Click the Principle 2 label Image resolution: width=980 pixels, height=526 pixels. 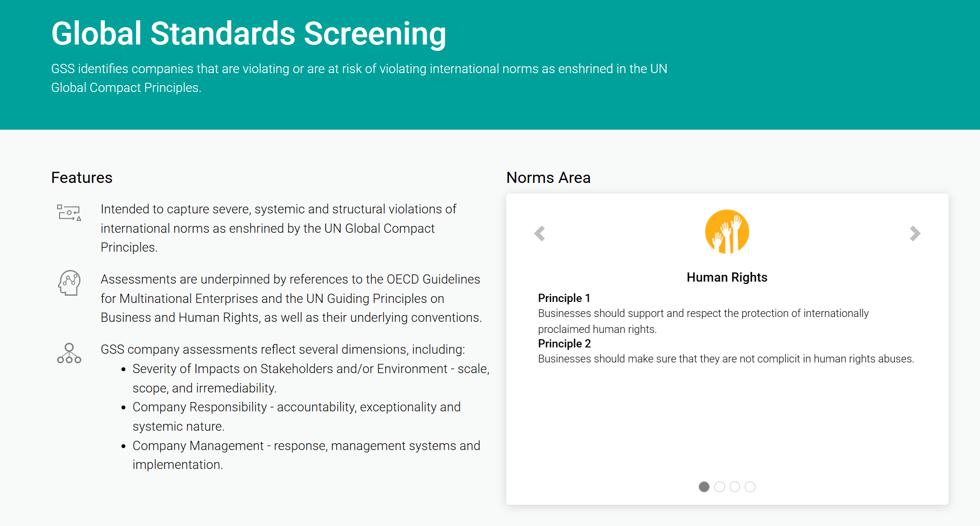564,344
